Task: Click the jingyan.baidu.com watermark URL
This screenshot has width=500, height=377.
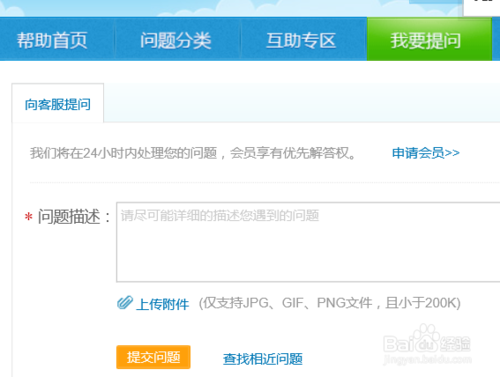Action: [428, 360]
